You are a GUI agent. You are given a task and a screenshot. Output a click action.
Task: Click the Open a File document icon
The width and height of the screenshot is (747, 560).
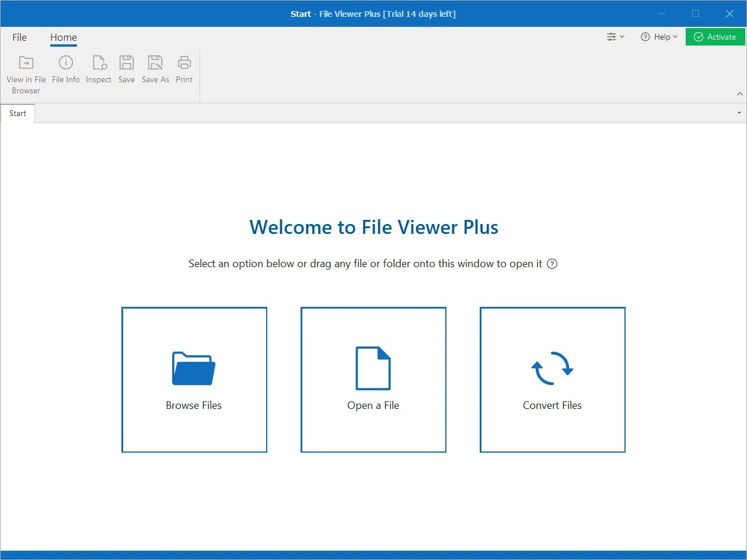pyautogui.click(x=373, y=367)
